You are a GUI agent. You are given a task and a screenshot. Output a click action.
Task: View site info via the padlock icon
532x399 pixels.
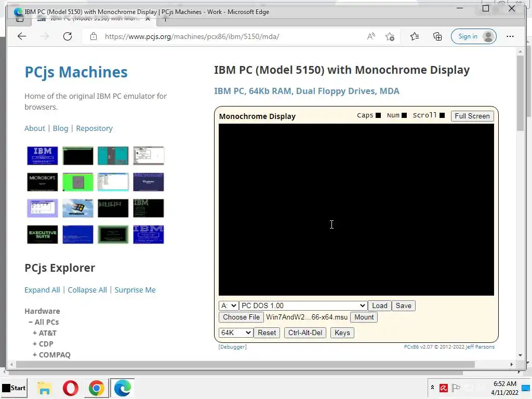94,36
